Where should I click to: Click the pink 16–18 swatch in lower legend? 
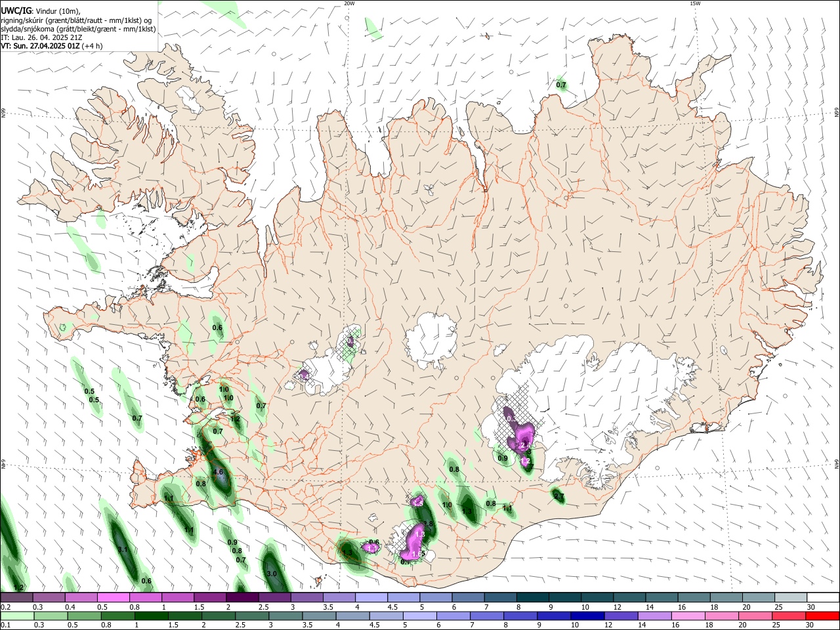pos(689,616)
